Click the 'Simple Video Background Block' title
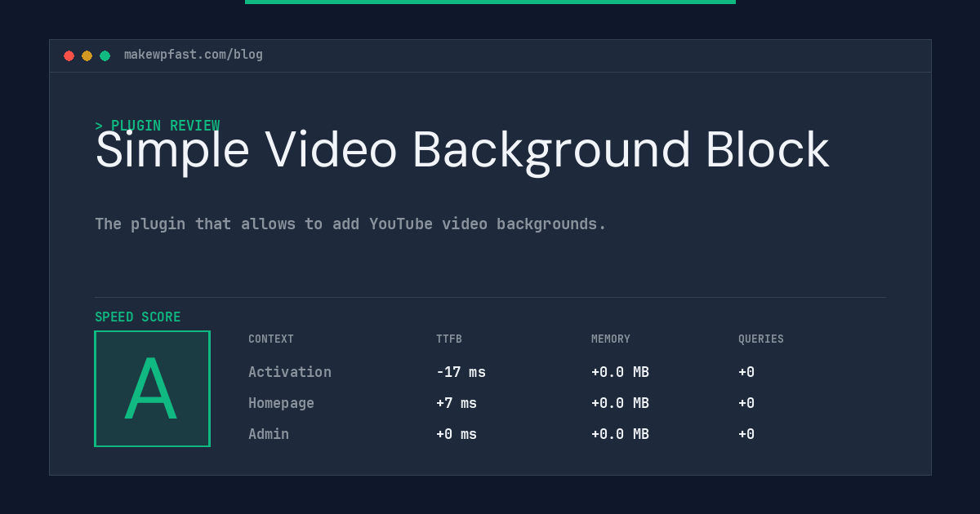This screenshot has width=980, height=514. tap(462, 150)
